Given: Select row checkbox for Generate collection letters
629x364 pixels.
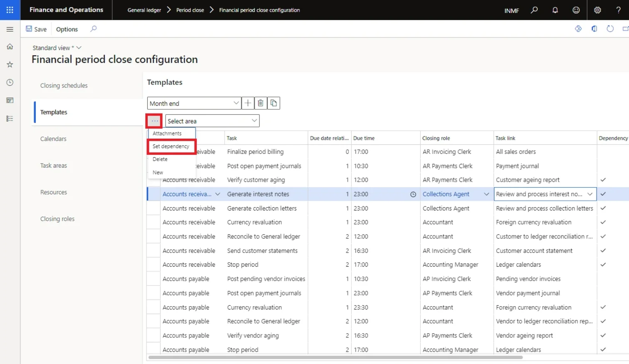Looking at the screenshot, I should 154,208.
